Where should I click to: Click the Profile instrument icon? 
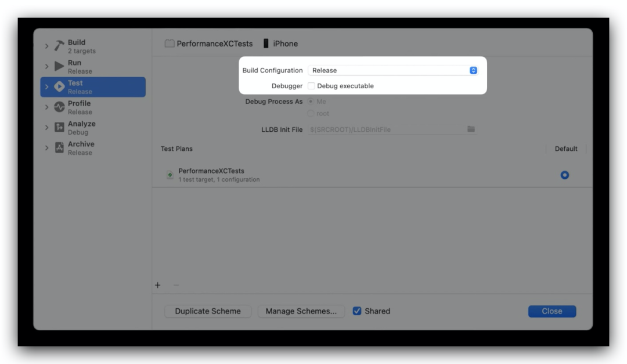[x=59, y=107]
